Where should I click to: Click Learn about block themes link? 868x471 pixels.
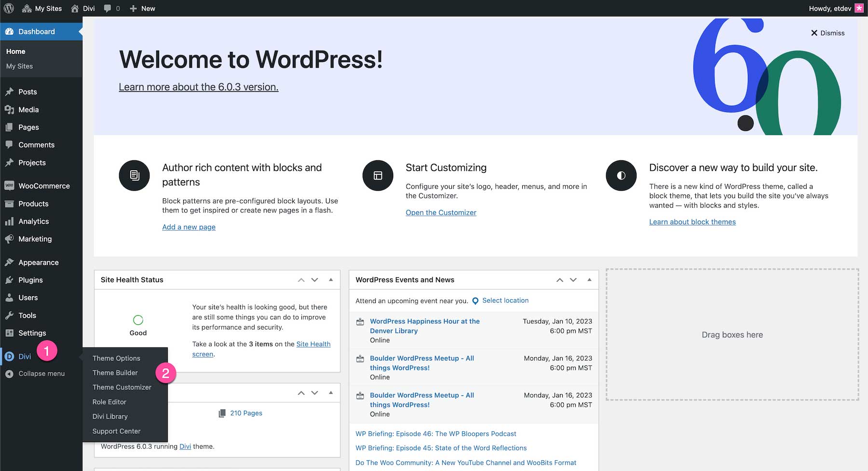point(692,222)
